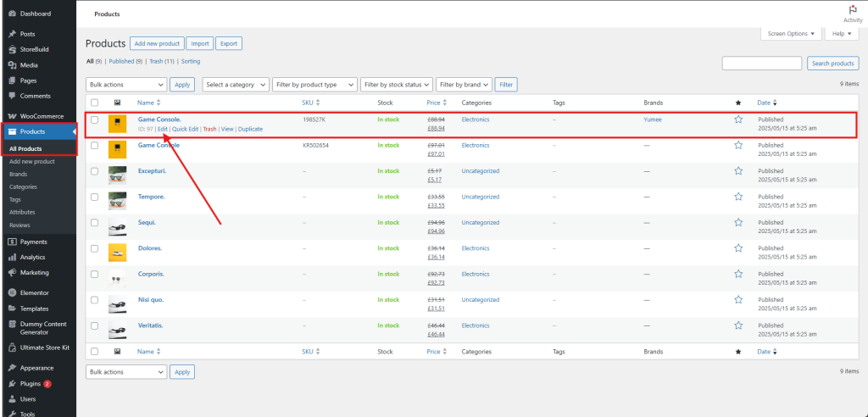The height and width of the screenshot is (417, 868).
Task: Open the Filter by stock status dropdown
Action: (x=397, y=85)
